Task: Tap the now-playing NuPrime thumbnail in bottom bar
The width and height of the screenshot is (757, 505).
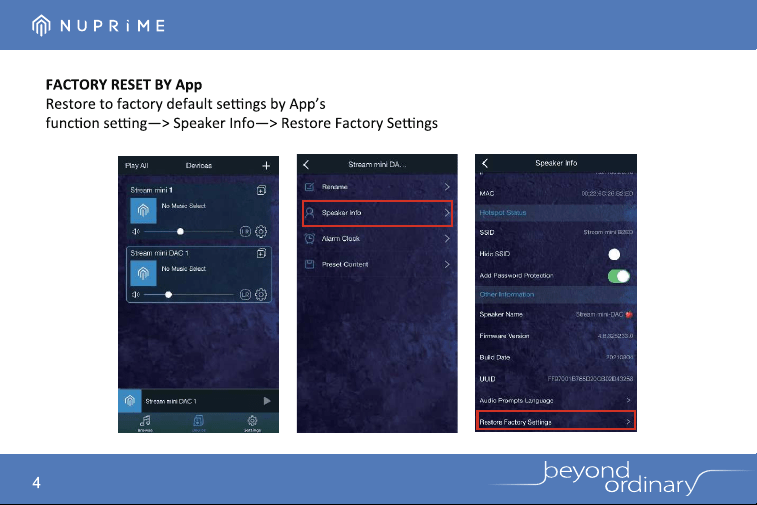Action: [x=129, y=401]
